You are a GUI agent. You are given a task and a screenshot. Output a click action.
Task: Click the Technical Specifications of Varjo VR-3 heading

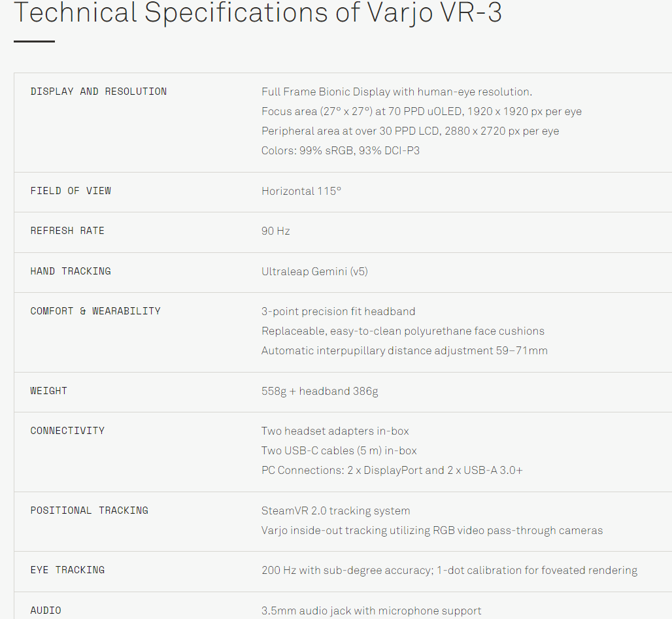258,13
